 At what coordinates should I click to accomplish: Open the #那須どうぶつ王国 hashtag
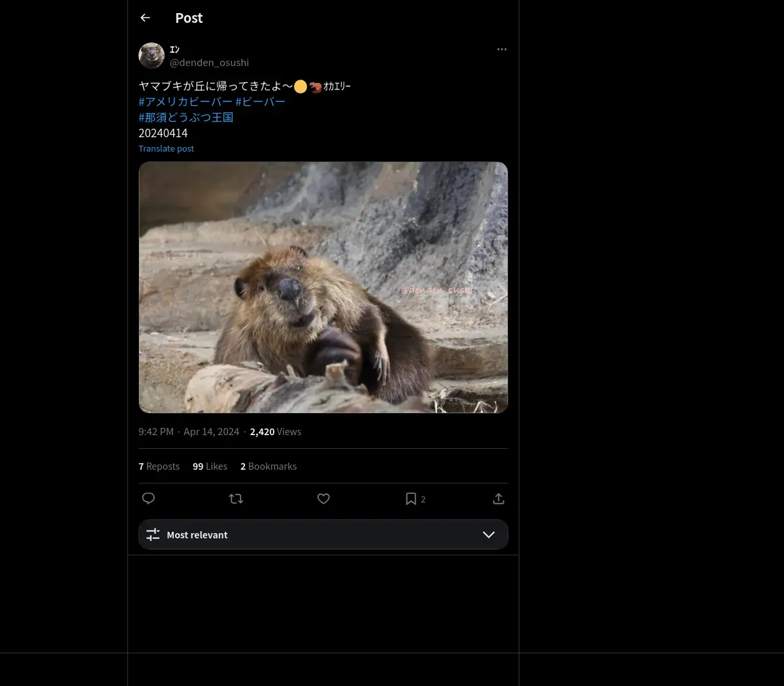coord(186,118)
